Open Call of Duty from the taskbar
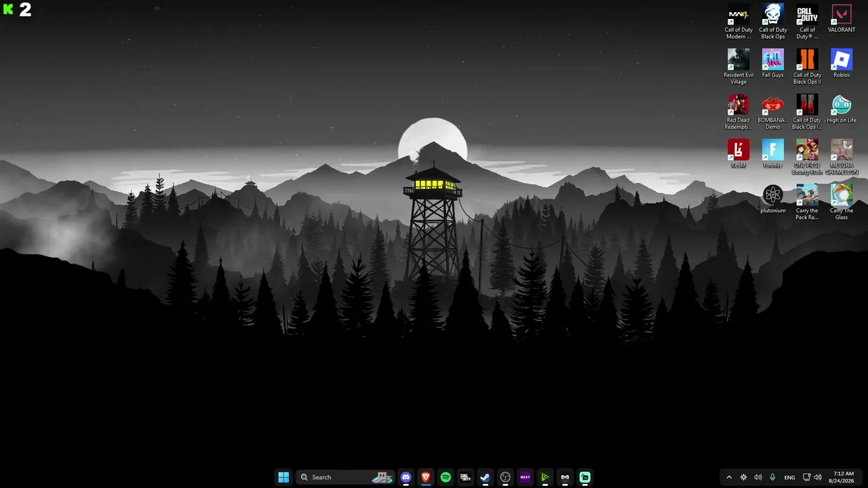Image resolution: width=868 pixels, height=488 pixels. (465, 477)
